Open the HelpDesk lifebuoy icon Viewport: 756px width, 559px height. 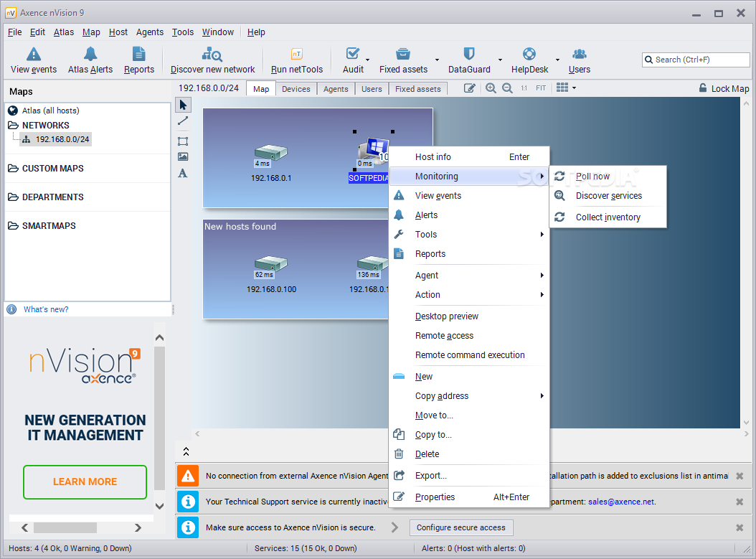[x=529, y=54]
